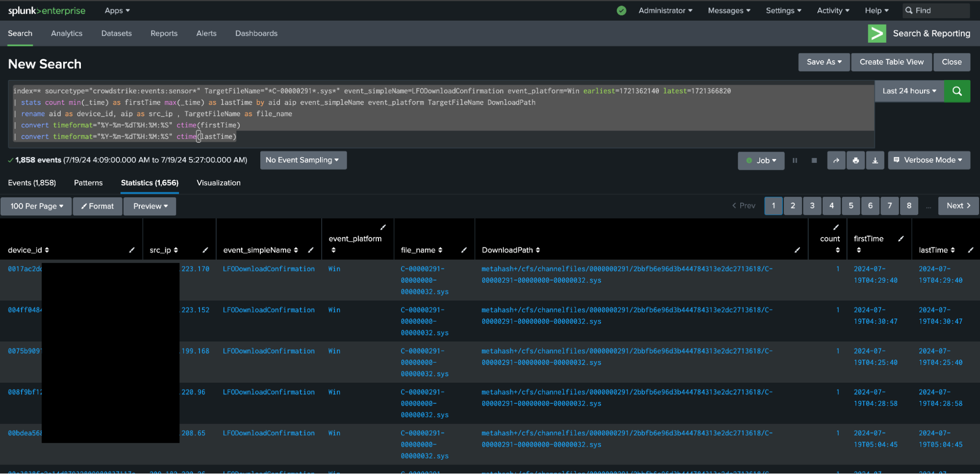Edit file_name column format pencil
980x474 pixels.
(464, 250)
